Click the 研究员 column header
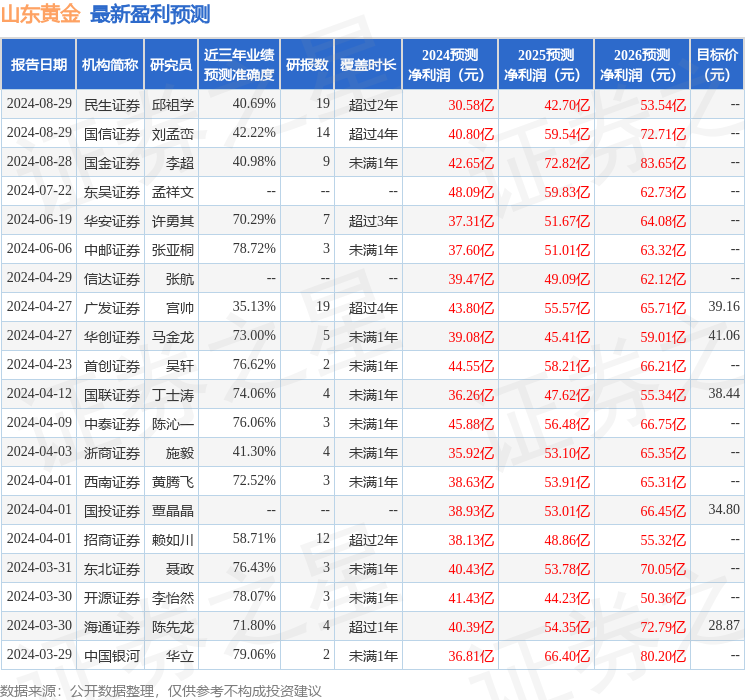Viewport: 745px width, 700px height. pos(171,65)
